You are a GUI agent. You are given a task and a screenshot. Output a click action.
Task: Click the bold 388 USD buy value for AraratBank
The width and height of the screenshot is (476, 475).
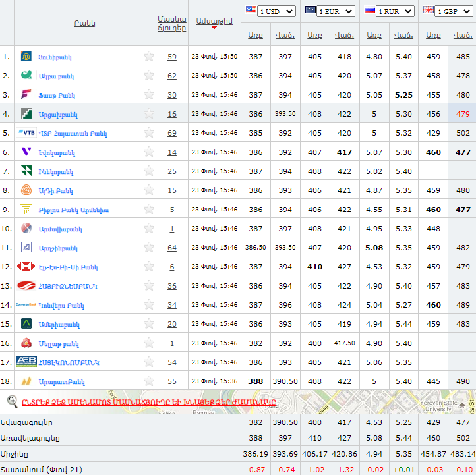coord(255,381)
